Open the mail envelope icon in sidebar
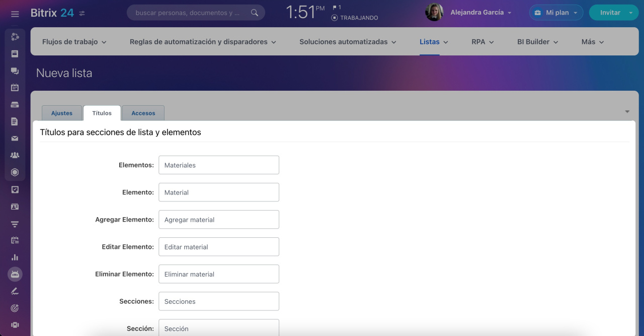Viewport: 644px width, 336px height. 15,139
